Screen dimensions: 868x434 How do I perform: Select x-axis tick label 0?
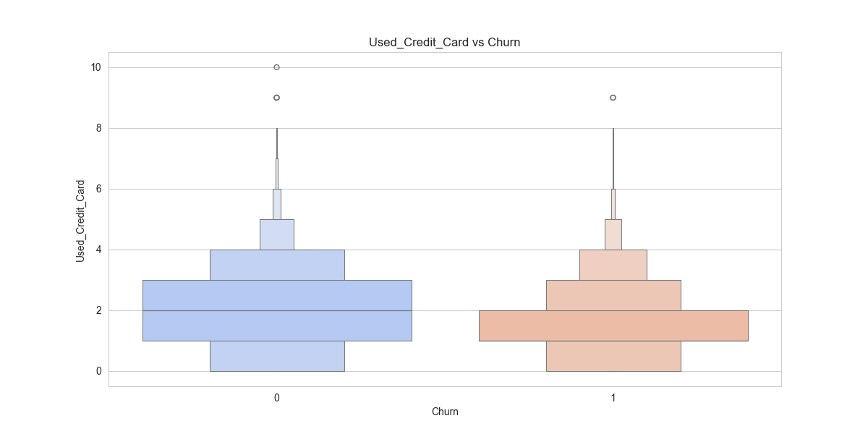point(277,398)
